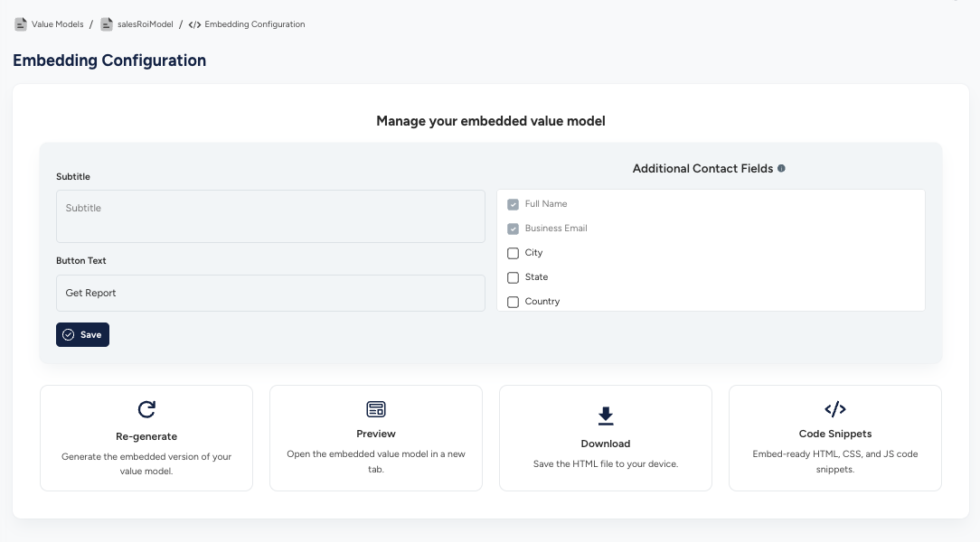This screenshot has height=542, width=980.
Task: Click the Additional Contact Fields heading
Action: pos(702,169)
